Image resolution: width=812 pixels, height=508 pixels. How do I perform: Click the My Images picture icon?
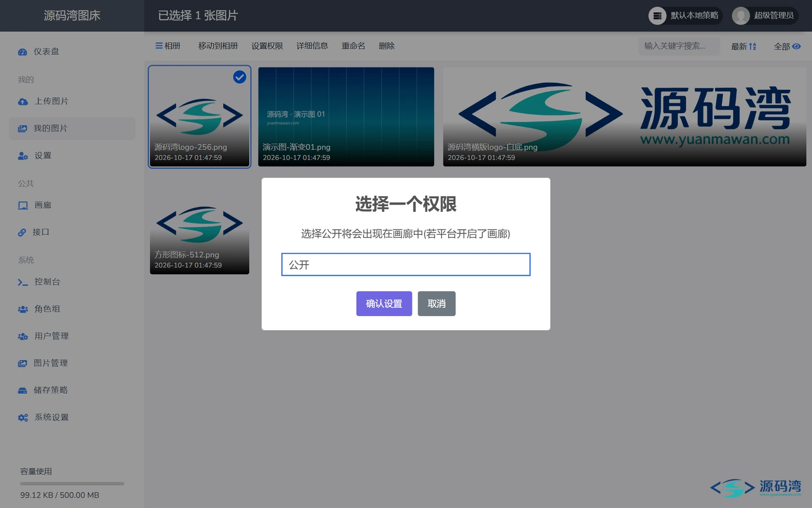click(x=22, y=129)
